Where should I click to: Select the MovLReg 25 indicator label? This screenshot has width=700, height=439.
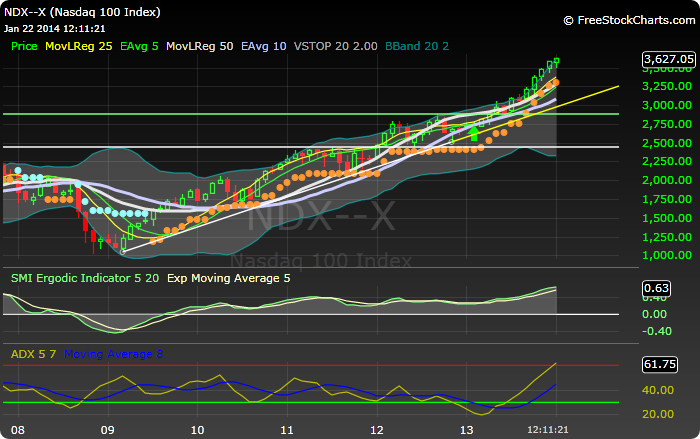coord(79,46)
